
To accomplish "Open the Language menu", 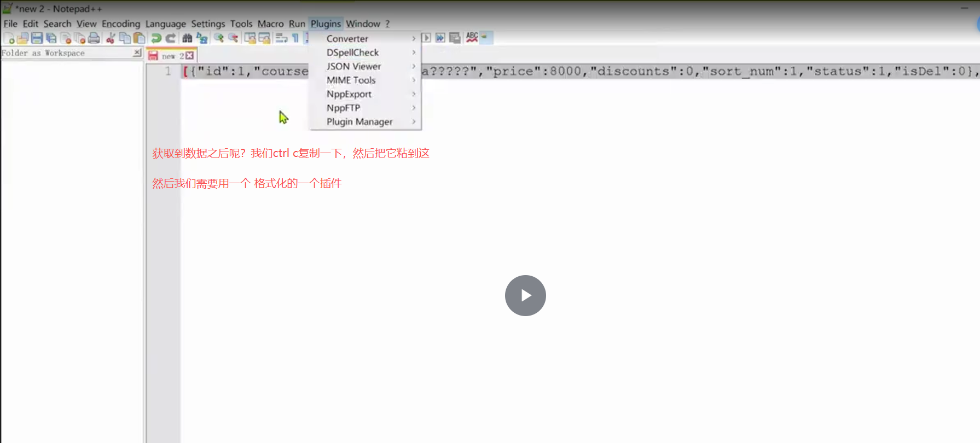I will click(165, 24).
